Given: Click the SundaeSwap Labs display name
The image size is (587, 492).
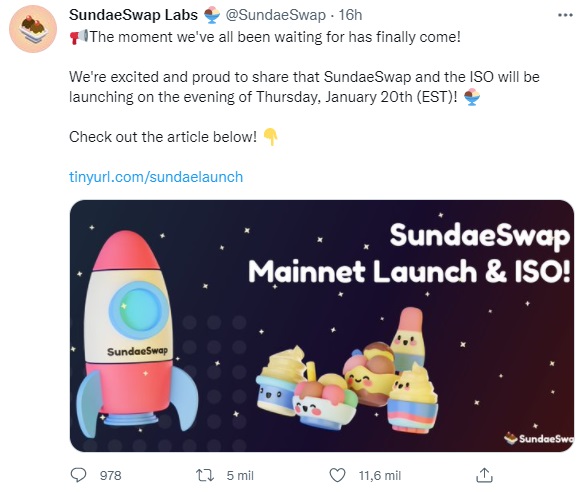Looking at the screenshot, I should (133, 15).
